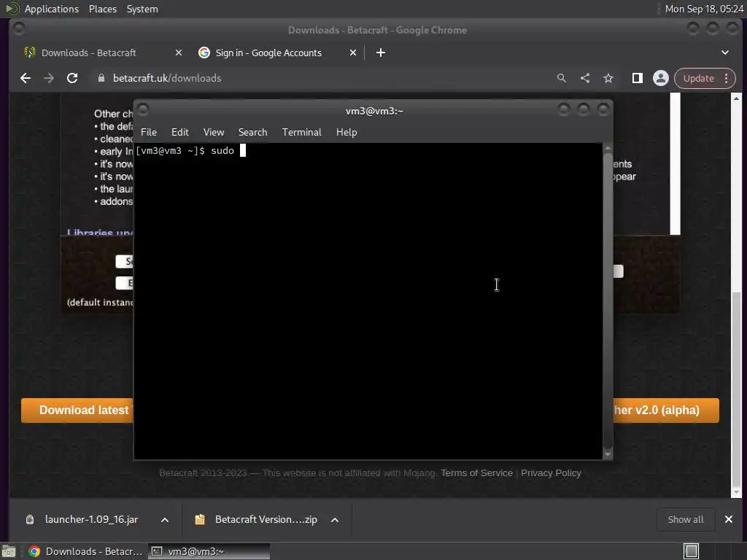Click Download latest orange button
This screenshot has height=560, width=747.
[x=77, y=411]
